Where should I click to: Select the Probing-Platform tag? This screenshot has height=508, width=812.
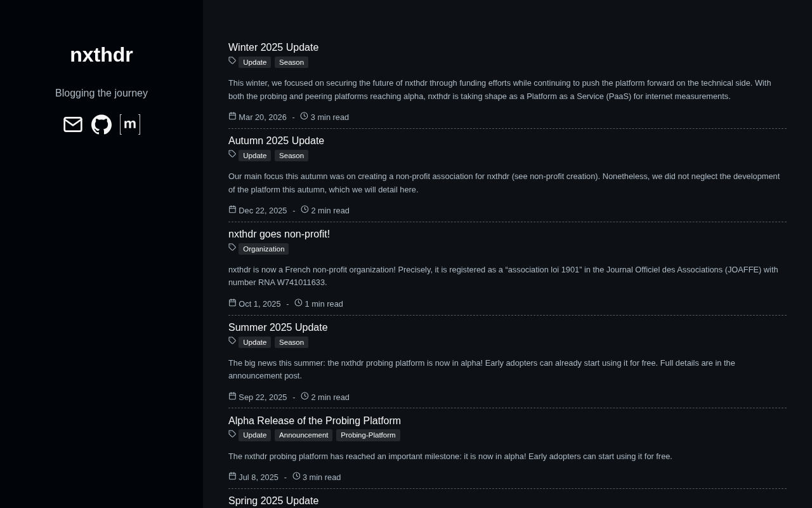(368, 435)
